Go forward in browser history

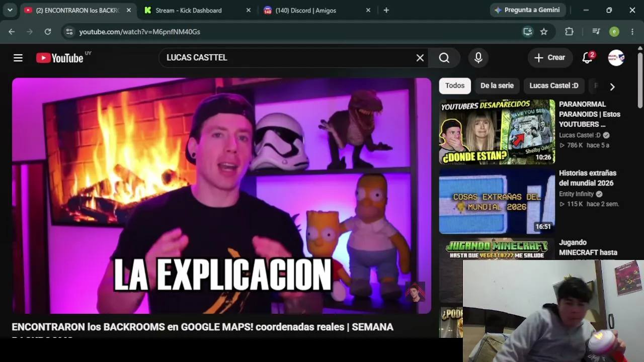30,32
